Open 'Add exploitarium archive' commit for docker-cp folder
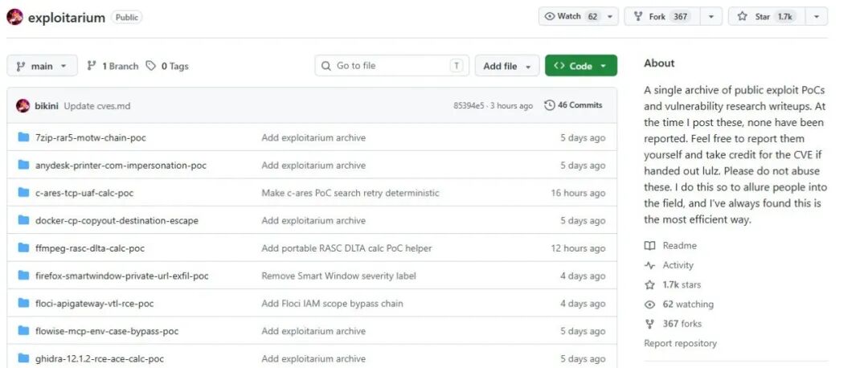Screen dimensions: 868x368 tap(313, 221)
